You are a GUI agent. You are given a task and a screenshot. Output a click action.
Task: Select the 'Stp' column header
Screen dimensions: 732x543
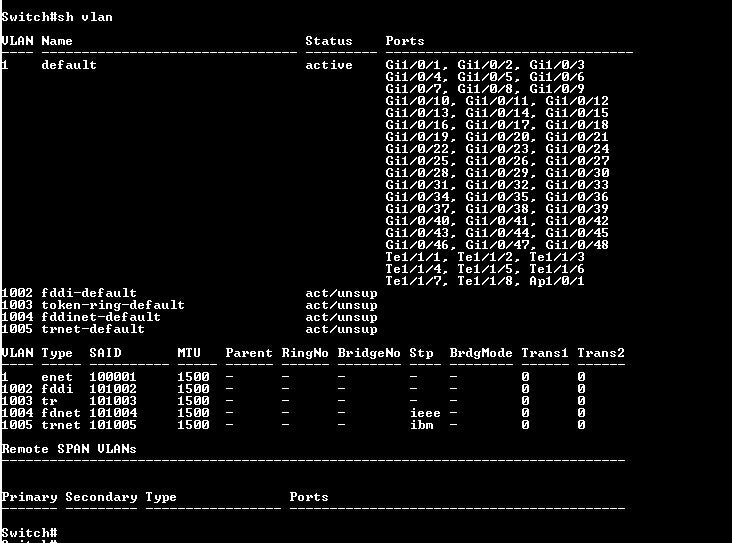[421, 353]
